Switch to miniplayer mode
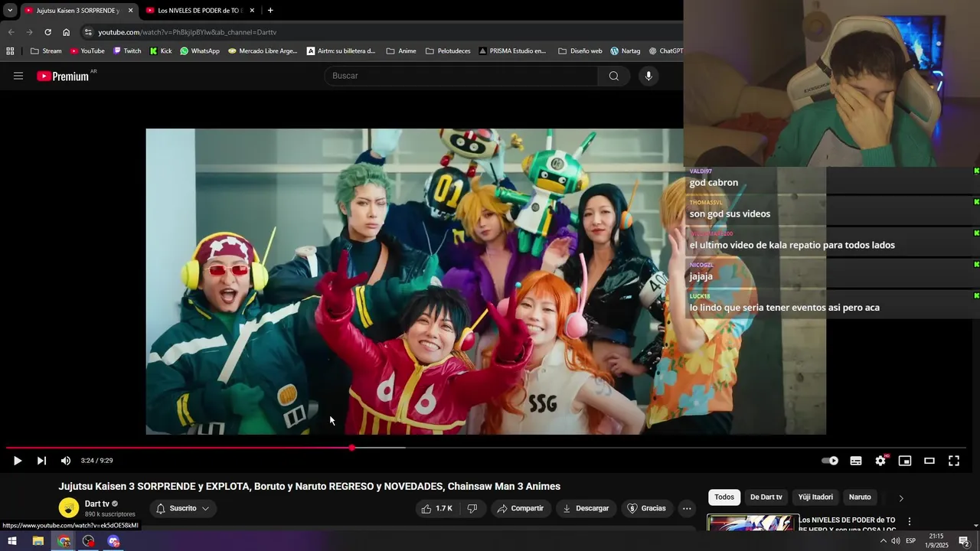 click(905, 461)
